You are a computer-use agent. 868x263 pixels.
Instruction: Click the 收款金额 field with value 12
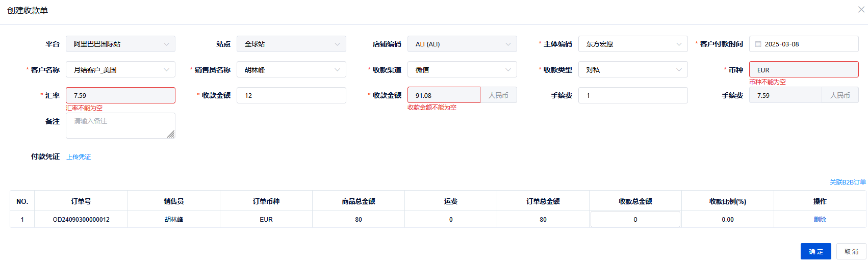291,95
